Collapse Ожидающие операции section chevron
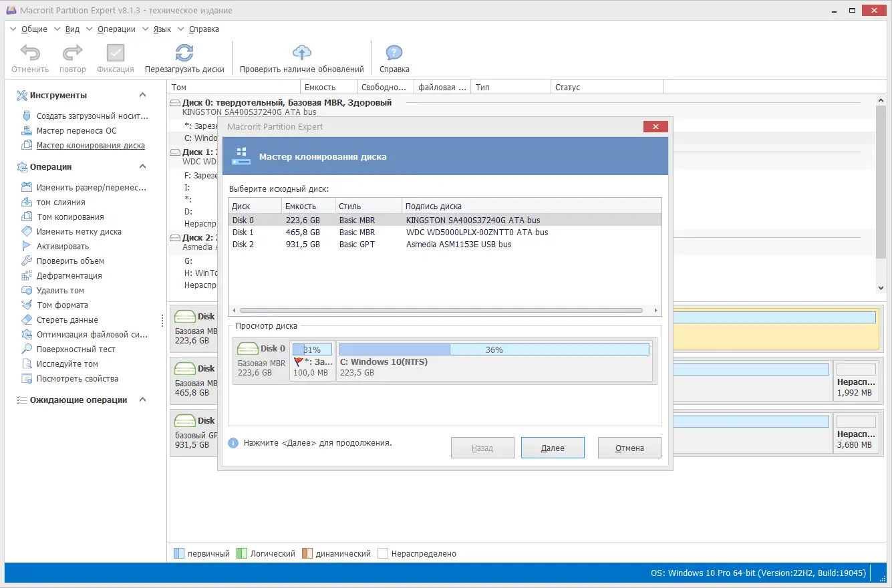Viewport: 892px width, 588px height. point(142,400)
